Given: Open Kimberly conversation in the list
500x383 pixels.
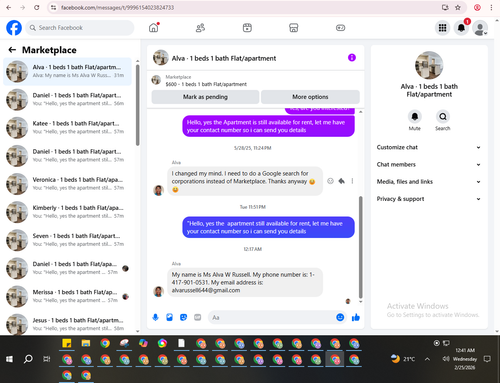Looking at the screenshot, I should click(68, 212).
